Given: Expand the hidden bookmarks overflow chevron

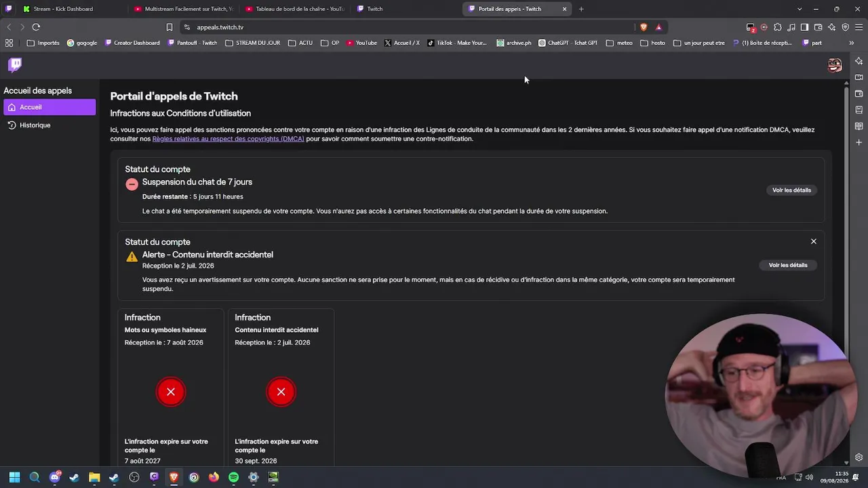Looking at the screenshot, I should (852, 43).
